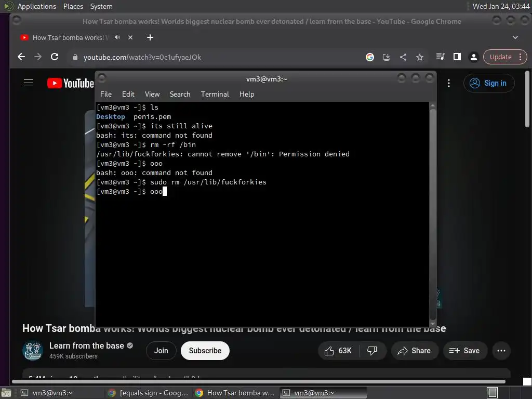
Task: Click verified badge next to channel name
Action: click(x=130, y=345)
